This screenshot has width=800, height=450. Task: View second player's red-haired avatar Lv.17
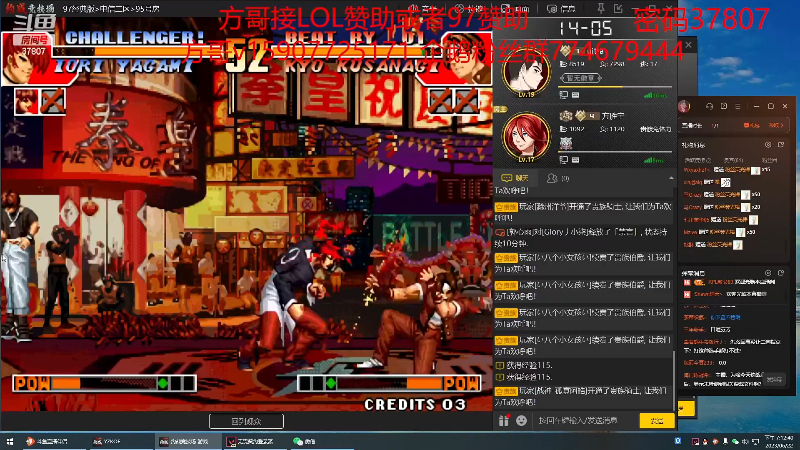tap(527, 138)
